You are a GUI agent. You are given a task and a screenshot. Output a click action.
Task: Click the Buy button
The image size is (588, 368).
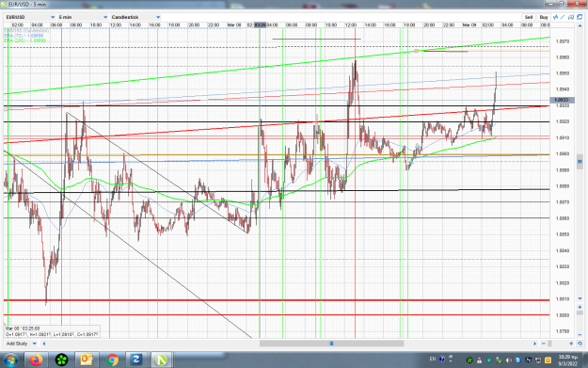pyautogui.click(x=544, y=17)
